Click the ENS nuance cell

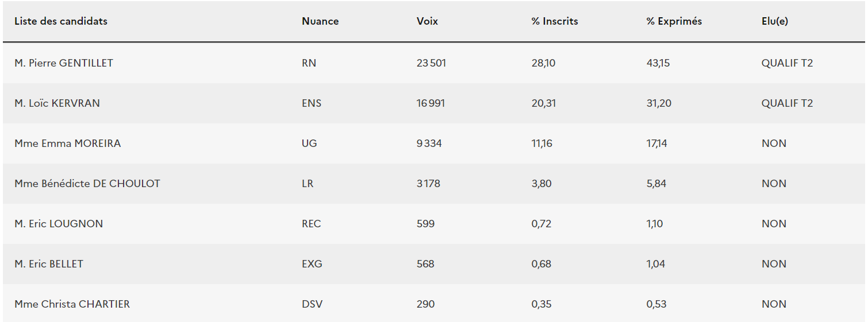pyautogui.click(x=312, y=103)
